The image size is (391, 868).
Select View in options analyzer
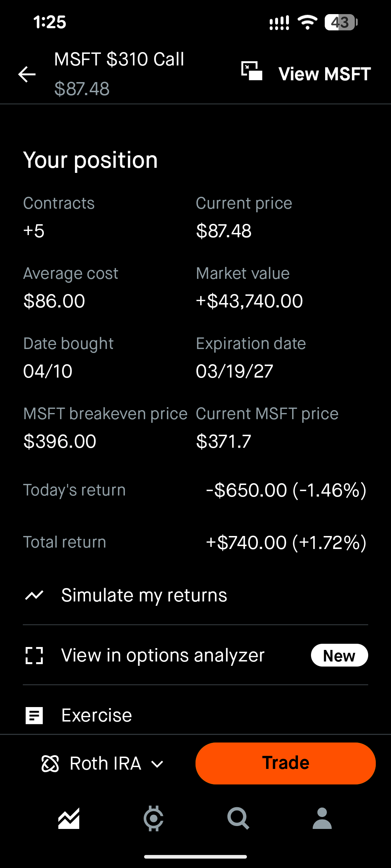point(163,655)
